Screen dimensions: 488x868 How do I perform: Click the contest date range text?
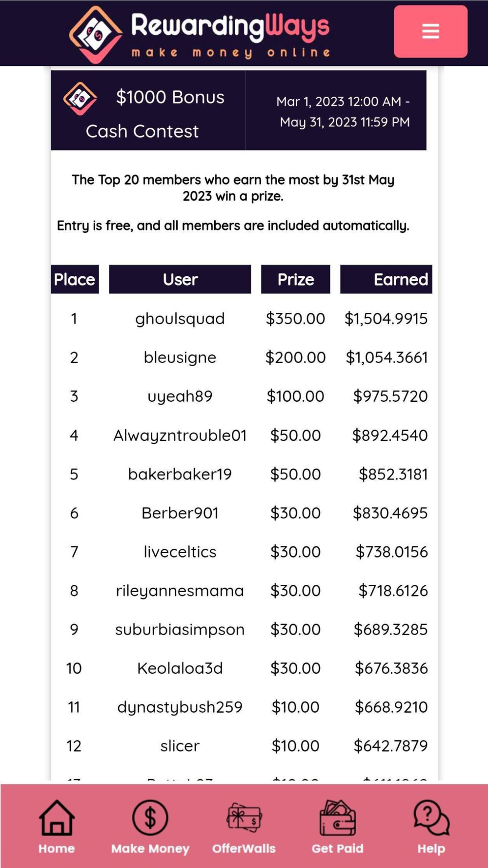click(344, 112)
